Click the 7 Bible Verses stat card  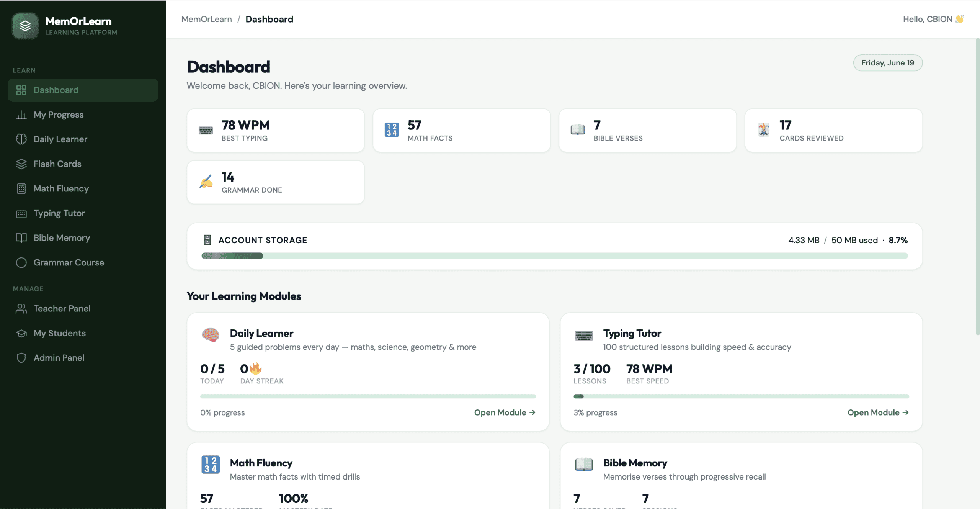pyautogui.click(x=648, y=131)
